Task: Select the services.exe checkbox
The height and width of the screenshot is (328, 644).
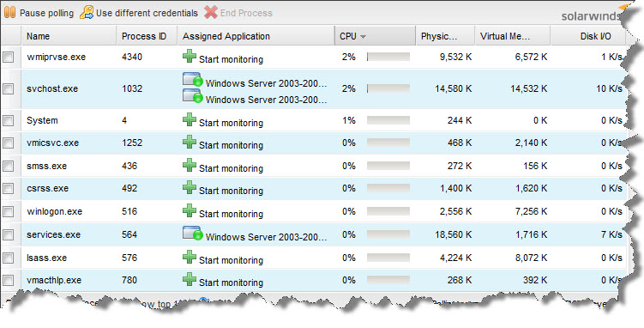Action: point(9,234)
